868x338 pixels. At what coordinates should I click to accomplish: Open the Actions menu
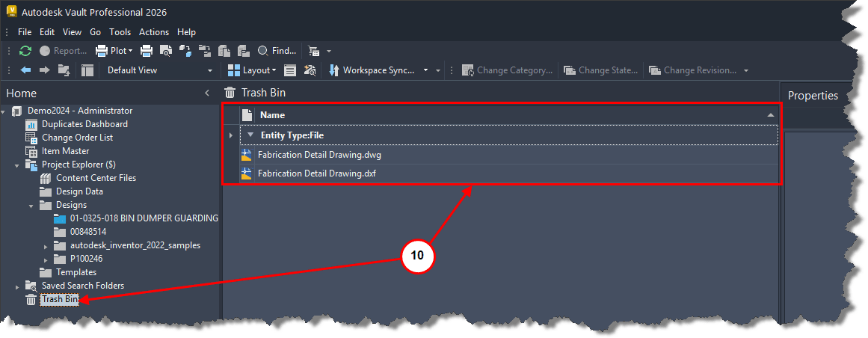154,32
